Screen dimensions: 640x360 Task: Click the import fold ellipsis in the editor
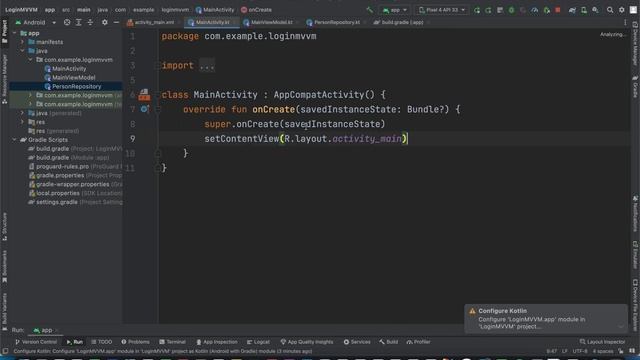coord(207,66)
